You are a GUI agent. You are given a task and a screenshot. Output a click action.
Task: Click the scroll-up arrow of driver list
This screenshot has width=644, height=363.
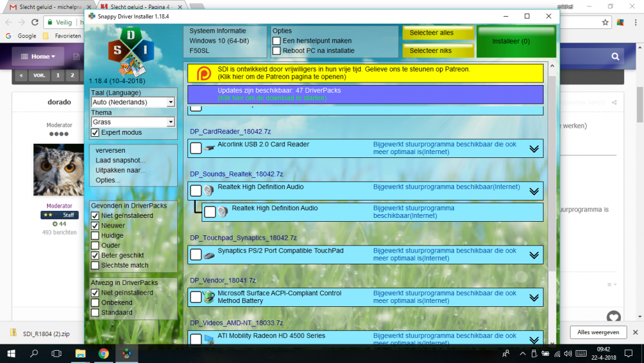click(552, 66)
